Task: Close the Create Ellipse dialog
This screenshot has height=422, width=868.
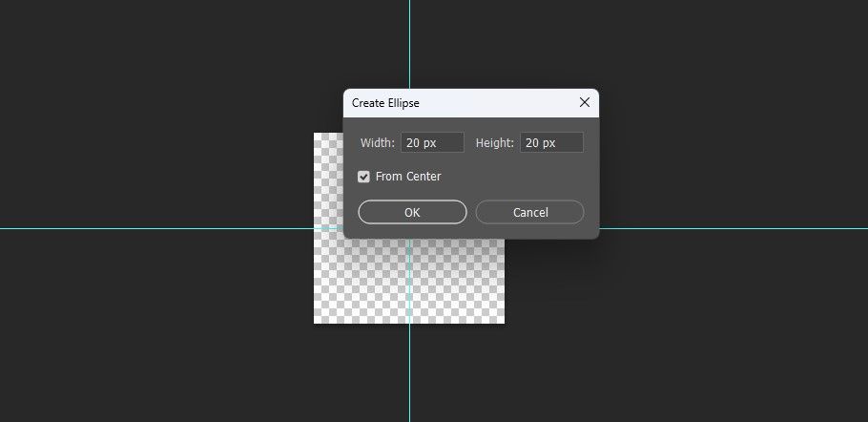Action: pos(585,102)
